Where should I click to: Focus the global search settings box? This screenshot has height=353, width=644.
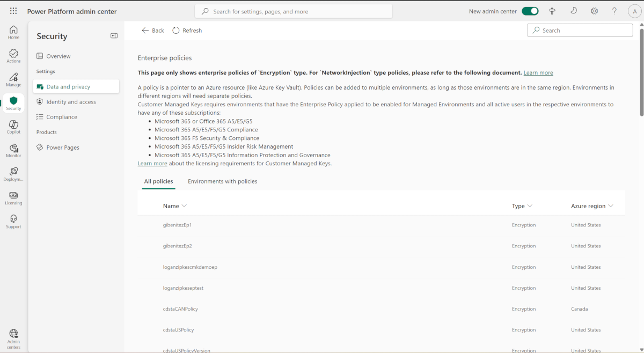point(294,11)
